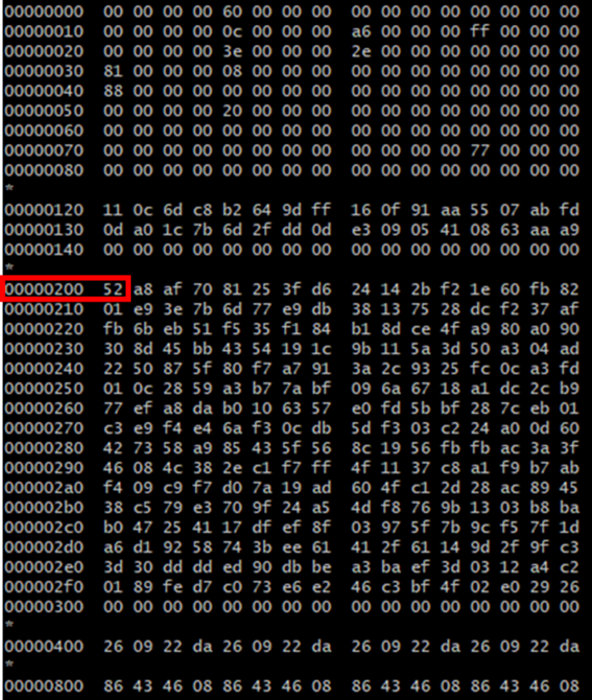Click the offset address 00000400
The height and width of the screenshot is (700, 592).
tap(44, 646)
